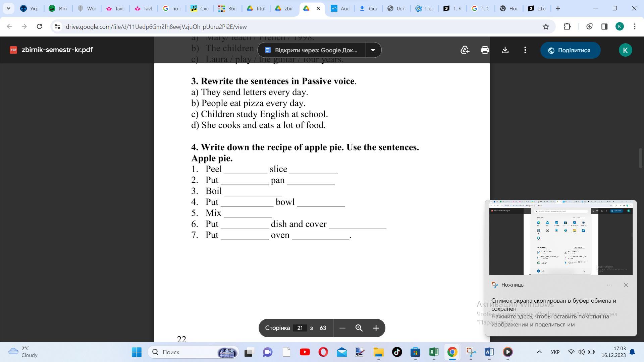Switch to the Google 'по' search tab

click(172, 8)
